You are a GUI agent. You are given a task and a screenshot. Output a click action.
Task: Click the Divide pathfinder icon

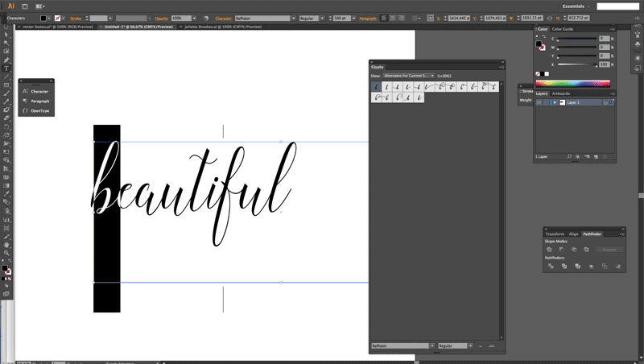[x=551, y=267]
